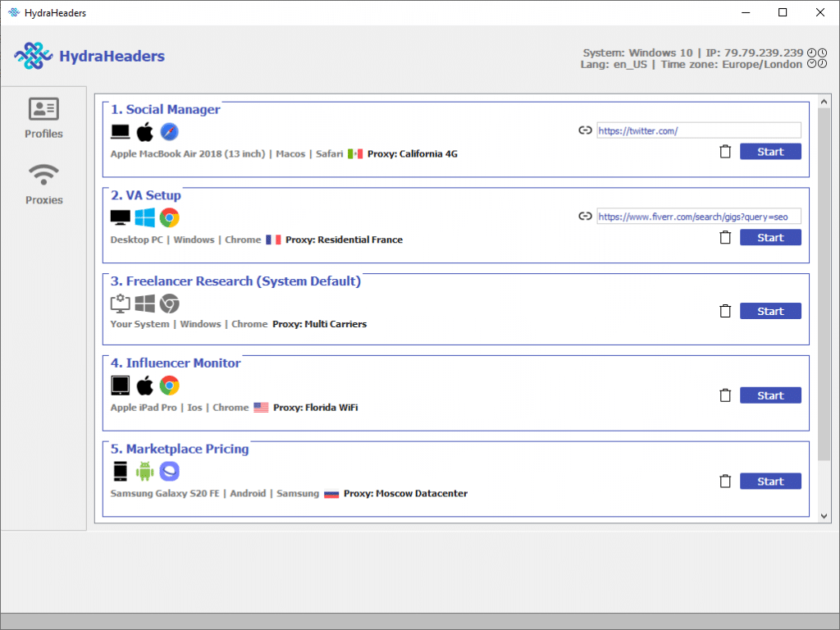Screen dimensions: 840x630
Task: Delete the Influencer Monitor profile using its trash icon
Action: tap(725, 395)
